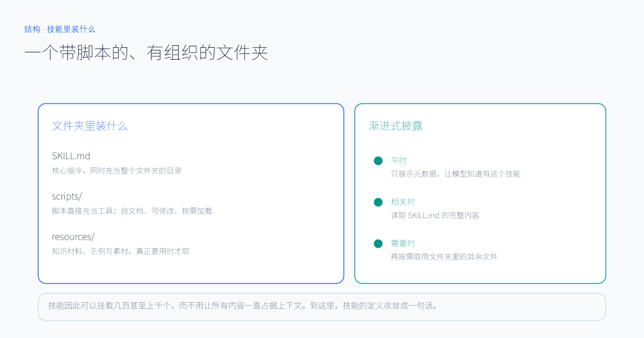Click the label 需要时
This screenshot has width=644, height=338.
click(x=402, y=244)
